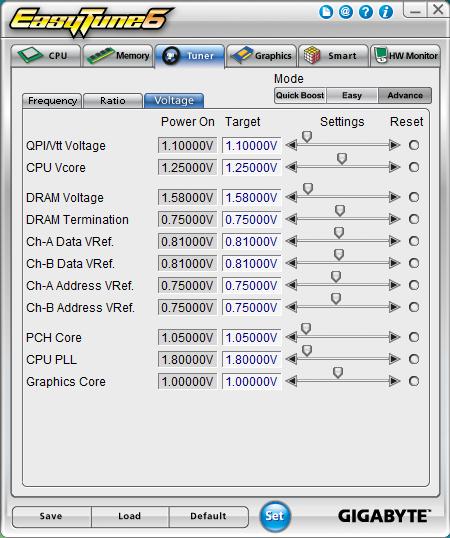Select the Tuner tab

(190, 56)
